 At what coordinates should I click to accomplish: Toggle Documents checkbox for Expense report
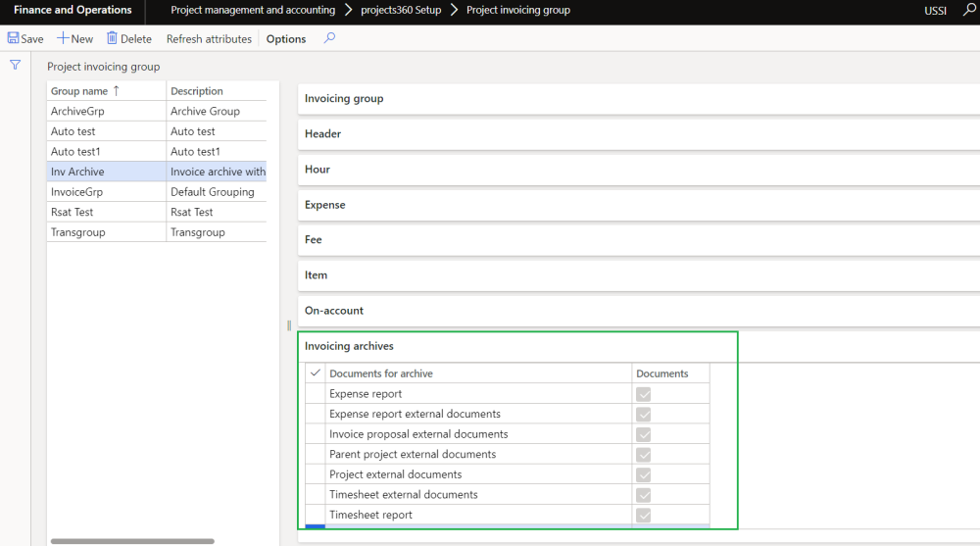644,394
